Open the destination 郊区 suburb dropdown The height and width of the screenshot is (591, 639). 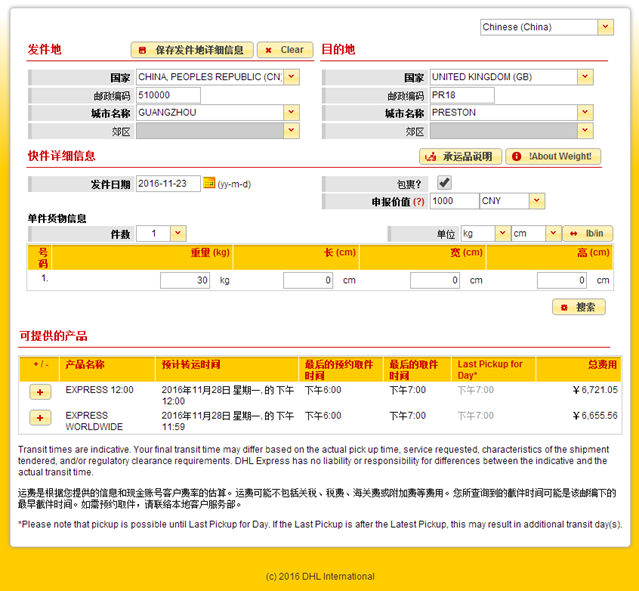coord(585,131)
